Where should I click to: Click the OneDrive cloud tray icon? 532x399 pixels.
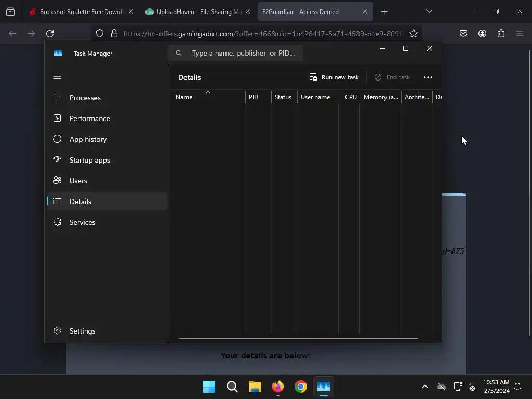point(442,387)
